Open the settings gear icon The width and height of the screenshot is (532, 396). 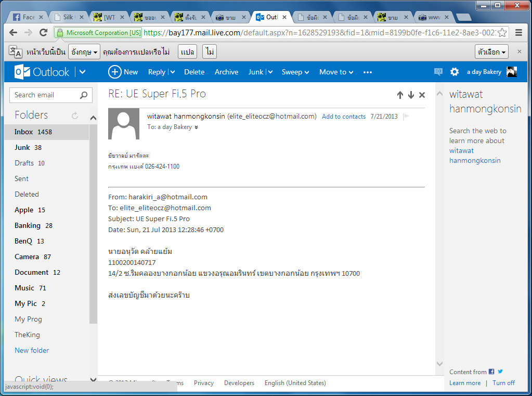[455, 72]
